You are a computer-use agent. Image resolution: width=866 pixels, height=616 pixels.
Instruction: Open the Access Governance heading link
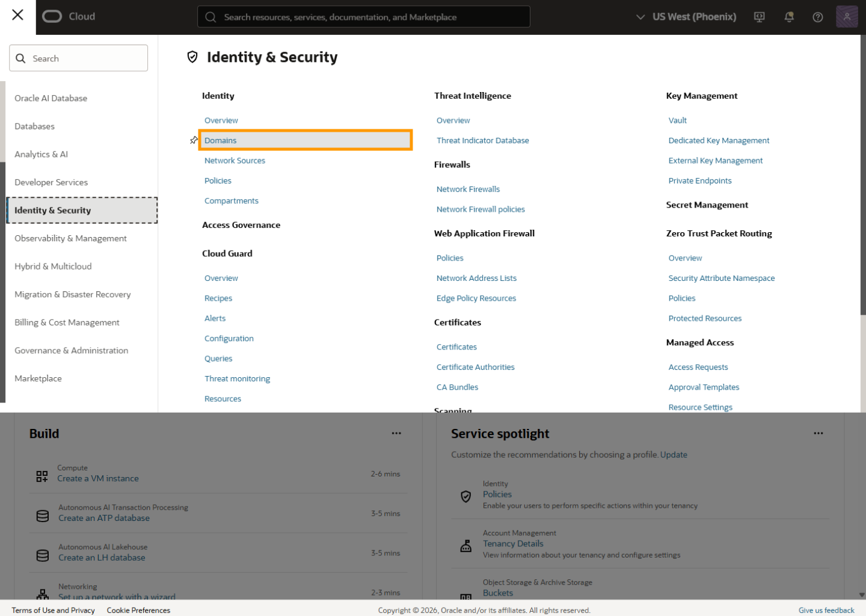(241, 225)
